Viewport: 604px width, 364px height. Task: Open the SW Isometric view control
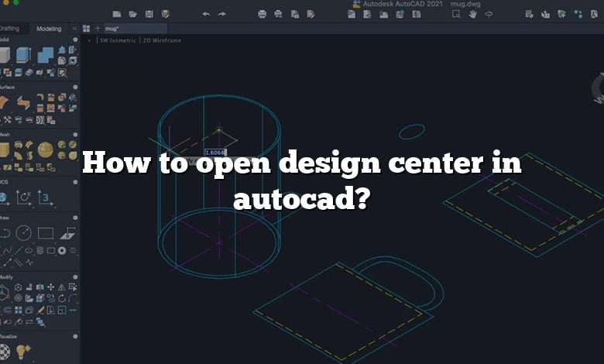coord(118,40)
